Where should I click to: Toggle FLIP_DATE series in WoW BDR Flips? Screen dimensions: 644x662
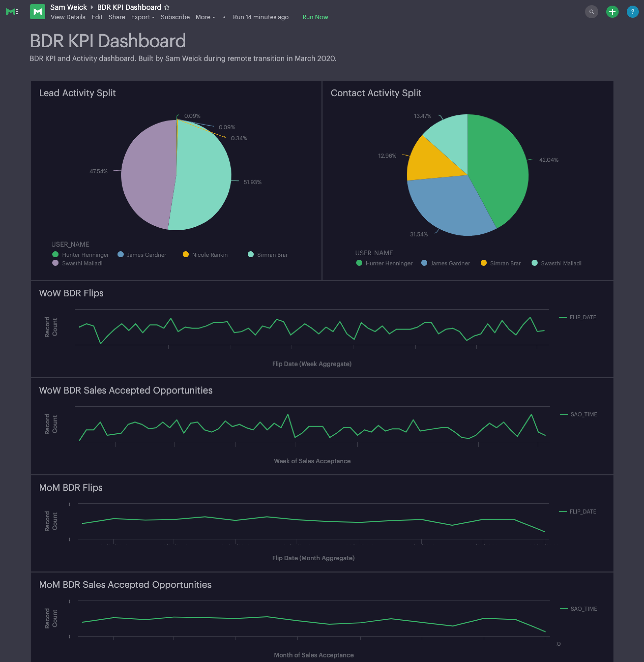[x=582, y=317]
